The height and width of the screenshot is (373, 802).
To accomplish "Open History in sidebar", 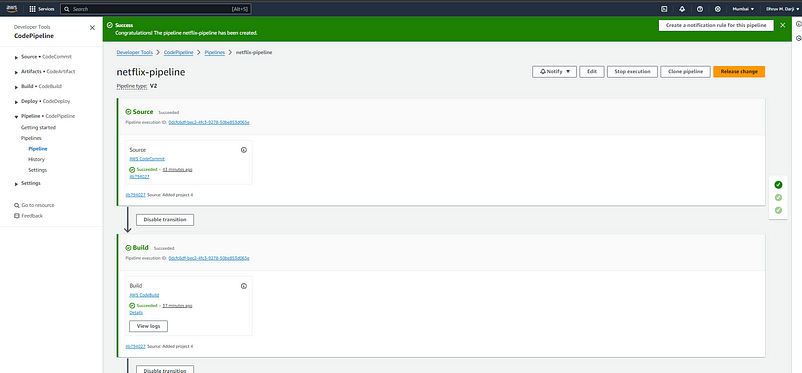I will pos(36,160).
